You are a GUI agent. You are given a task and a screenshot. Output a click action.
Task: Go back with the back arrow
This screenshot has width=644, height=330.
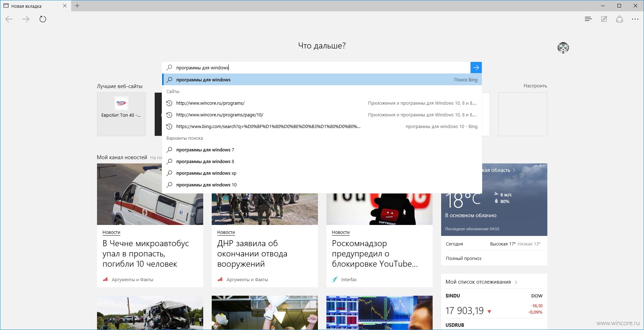coord(9,19)
